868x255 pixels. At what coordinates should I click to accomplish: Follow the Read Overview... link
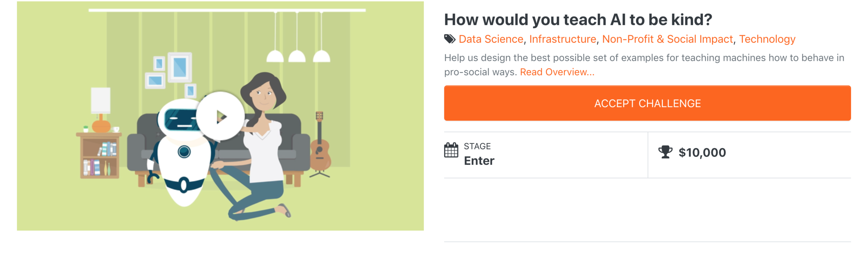click(557, 72)
